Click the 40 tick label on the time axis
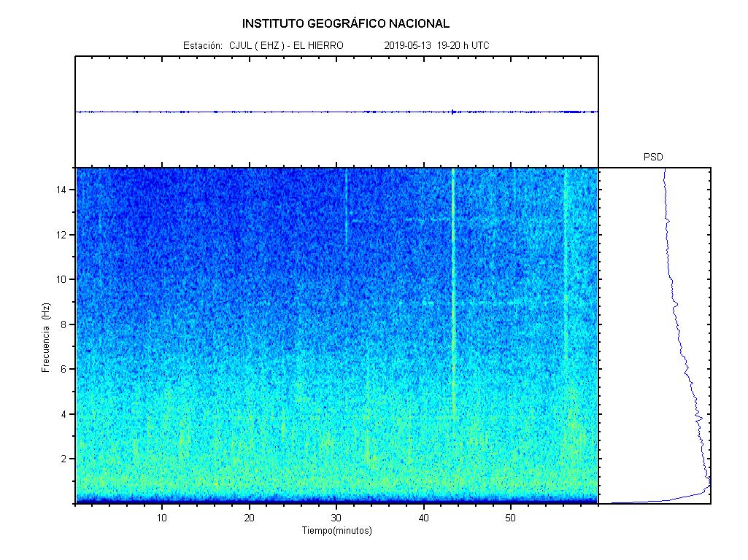Screen dimensions: 748x560 [423, 518]
